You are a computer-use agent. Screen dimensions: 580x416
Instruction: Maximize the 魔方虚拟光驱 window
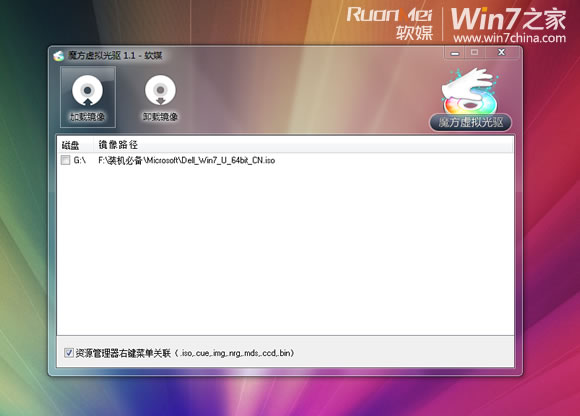click(x=475, y=53)
